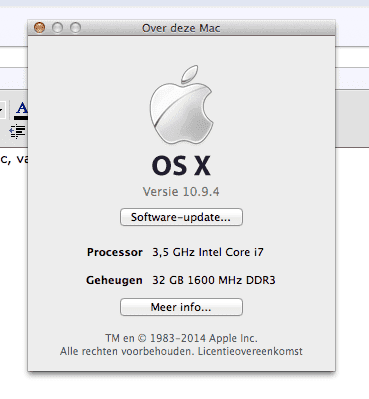
Task: Click the indent icon in the background toolbar
Action: pos(17,131)
